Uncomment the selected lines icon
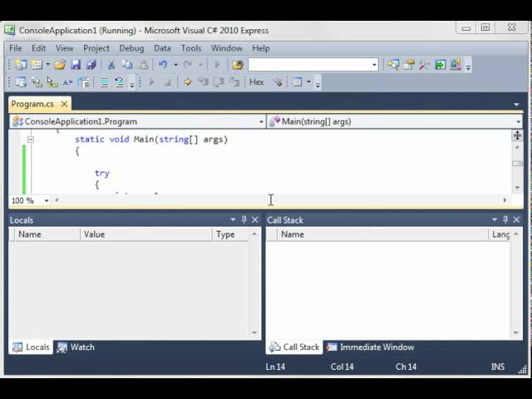The height and width of the screenshot is (399, 532). coord(120,82)
